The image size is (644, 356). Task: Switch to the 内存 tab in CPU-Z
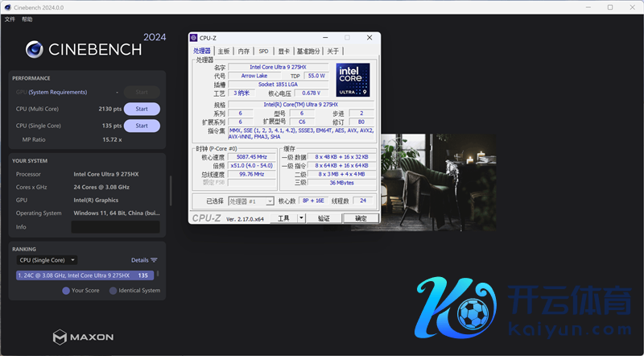tap(243, 52)
